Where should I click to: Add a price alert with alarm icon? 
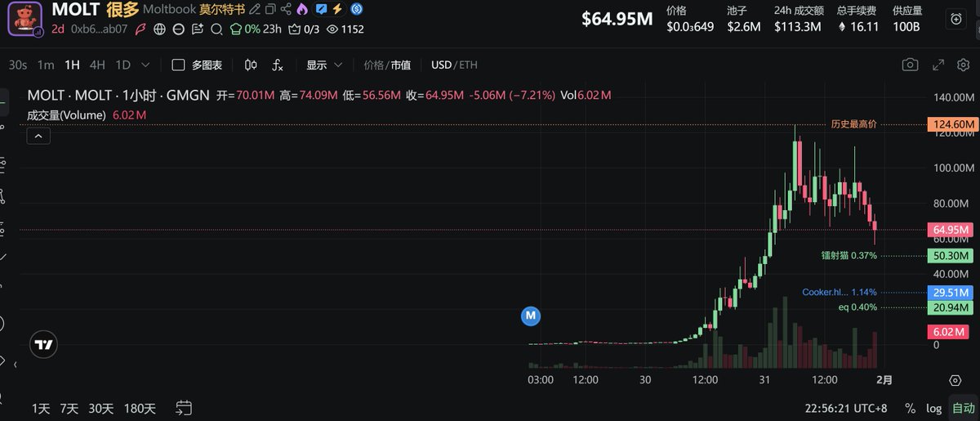(x=956, y=19)
